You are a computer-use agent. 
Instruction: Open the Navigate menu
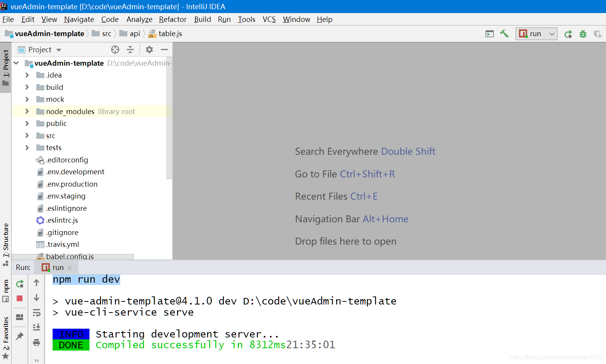click(79, 19)
